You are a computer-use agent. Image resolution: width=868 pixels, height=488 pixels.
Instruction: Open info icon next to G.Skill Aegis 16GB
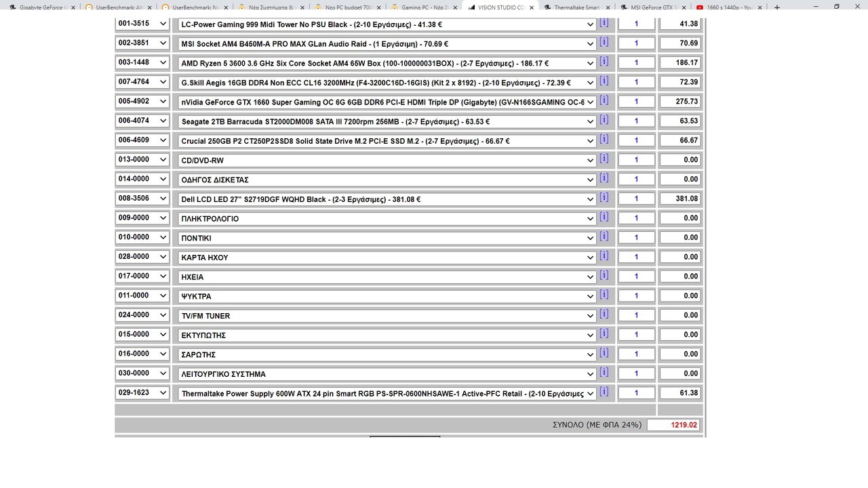tap(604, 81)
